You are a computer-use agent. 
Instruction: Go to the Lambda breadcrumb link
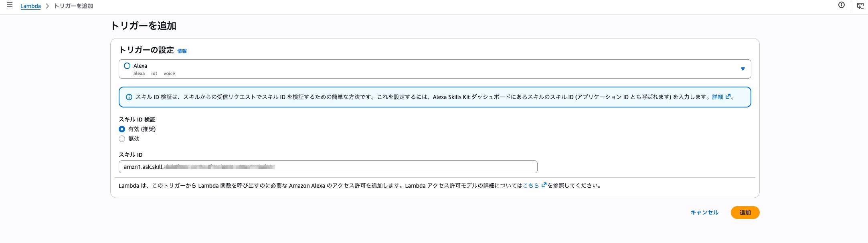click(30, 6)
